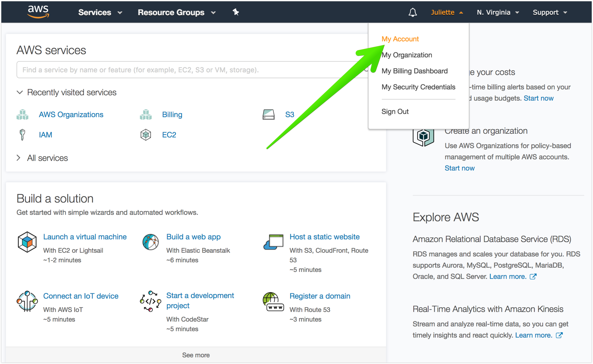This screenshot has width=593, height=364.
Task: Click Start now under Create an organization
Action: pyautogui.click(x=459, y=168)
